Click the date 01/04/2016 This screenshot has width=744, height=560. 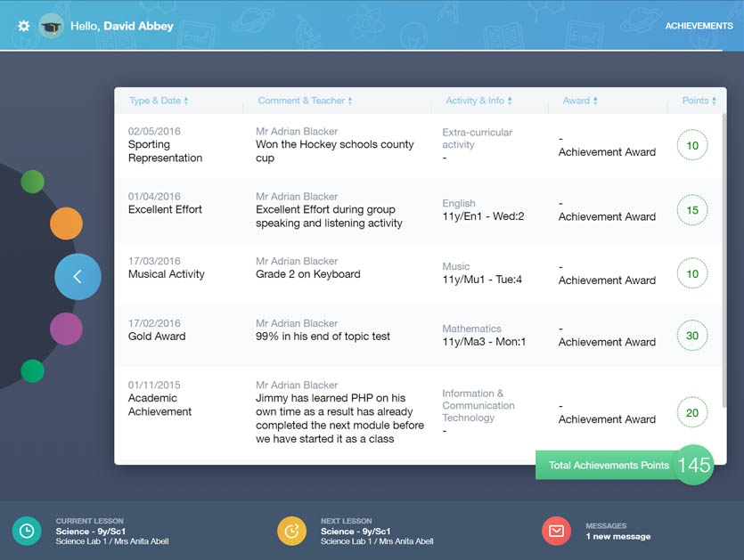tap(154, 196)
